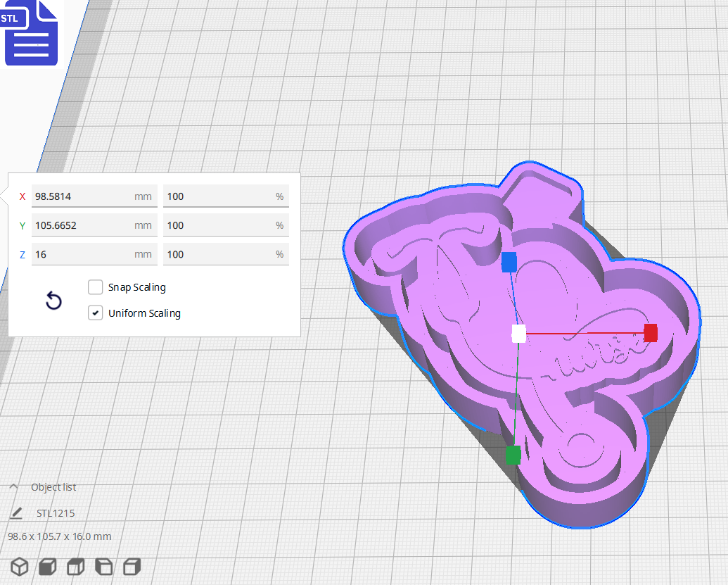Switch to Right side view icon
The width and height of the screenshot is (728, 585).
[132, 567]
